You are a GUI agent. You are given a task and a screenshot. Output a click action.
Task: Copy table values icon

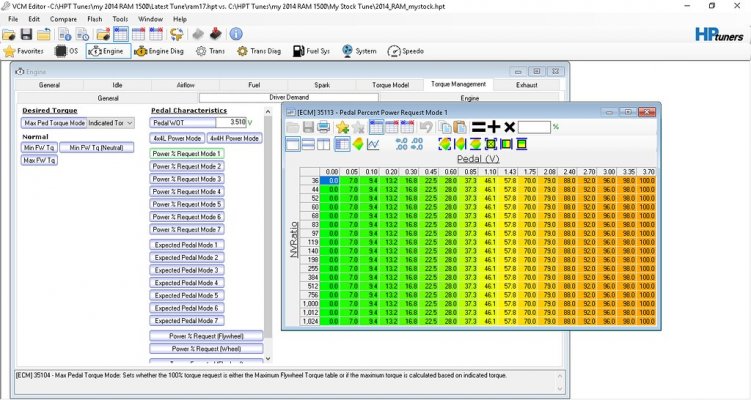(445, 127)
